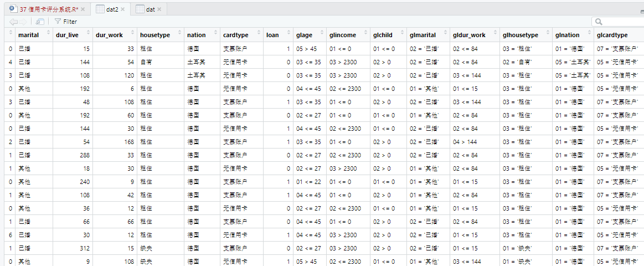Click glage '05 > 45' in first row

point(310,49)
